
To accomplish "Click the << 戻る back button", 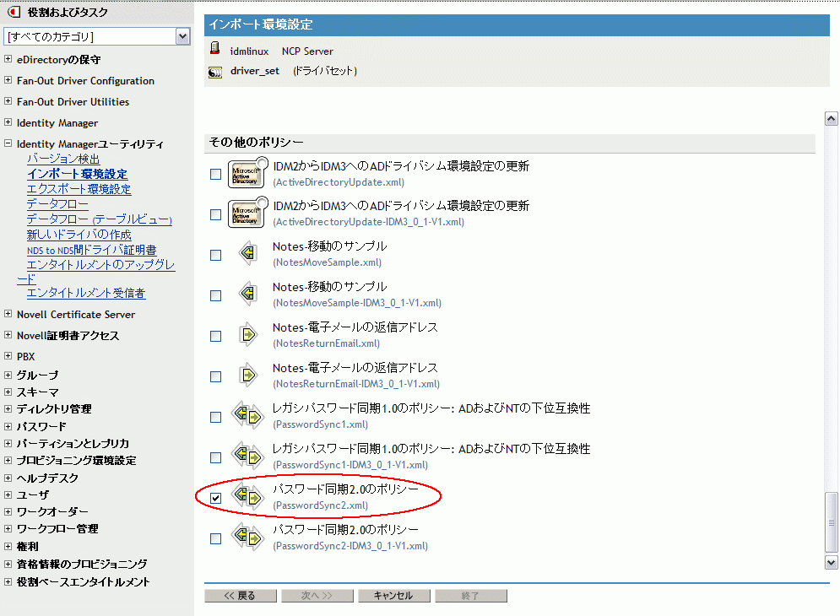I will pyautogui.click(x=241, y=596).
